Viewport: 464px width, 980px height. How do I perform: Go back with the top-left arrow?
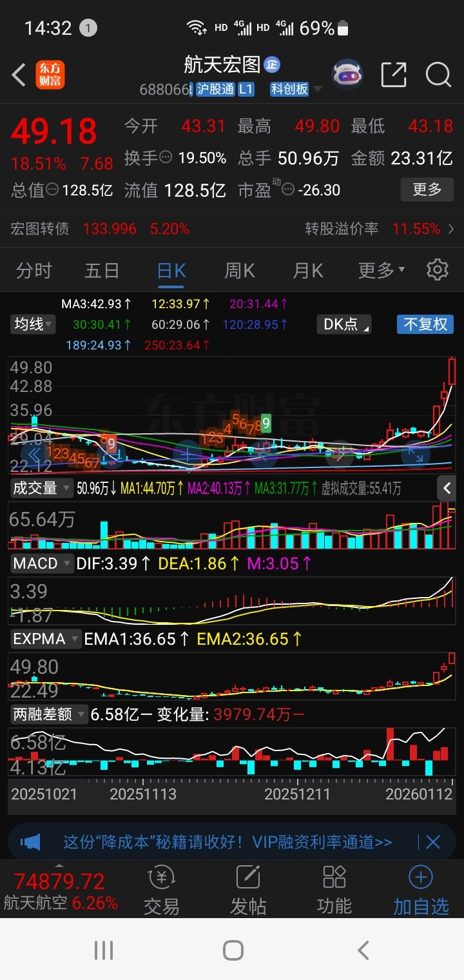(x=19, y=75)
